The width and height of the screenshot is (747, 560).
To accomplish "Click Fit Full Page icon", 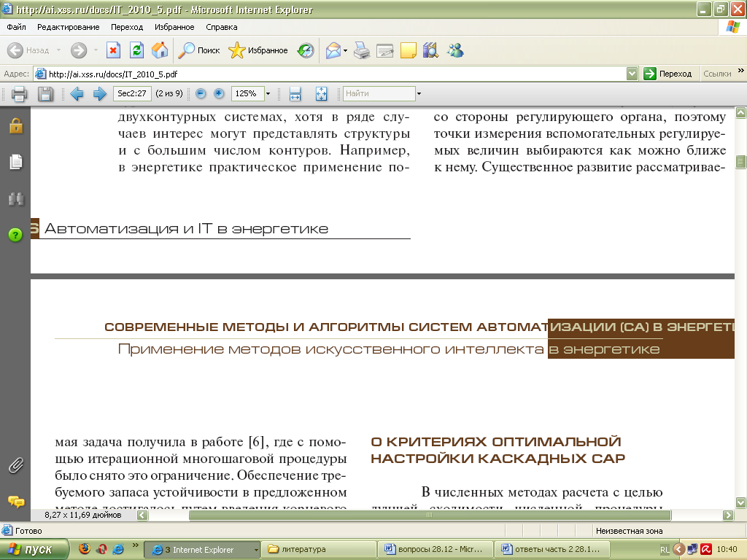I will coord(322,94).
